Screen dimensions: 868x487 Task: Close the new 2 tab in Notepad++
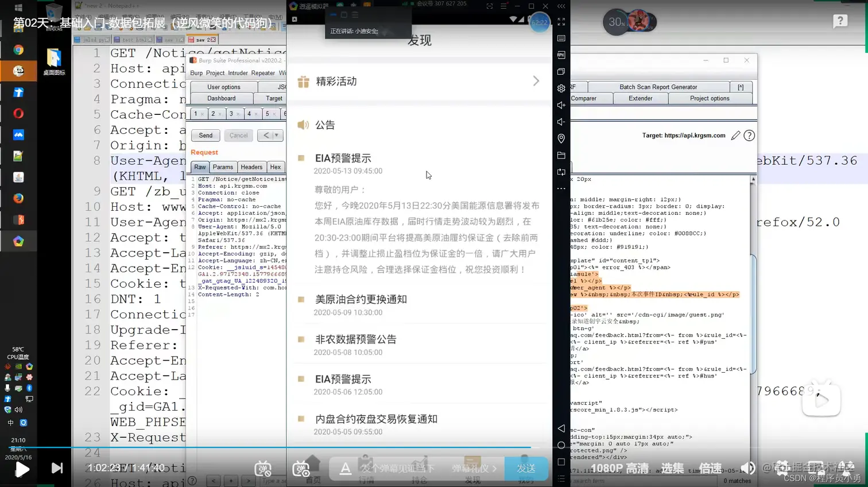click(x=213, y=40)
